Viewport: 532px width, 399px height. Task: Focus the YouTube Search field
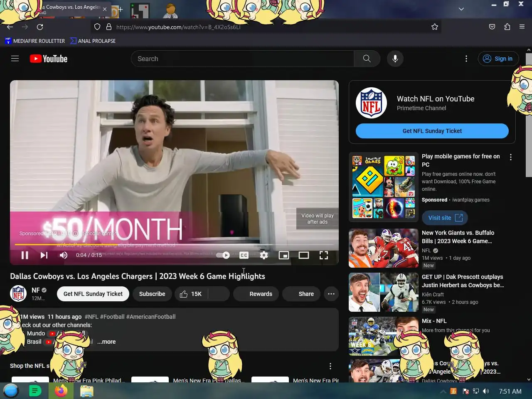click(243, 59)
